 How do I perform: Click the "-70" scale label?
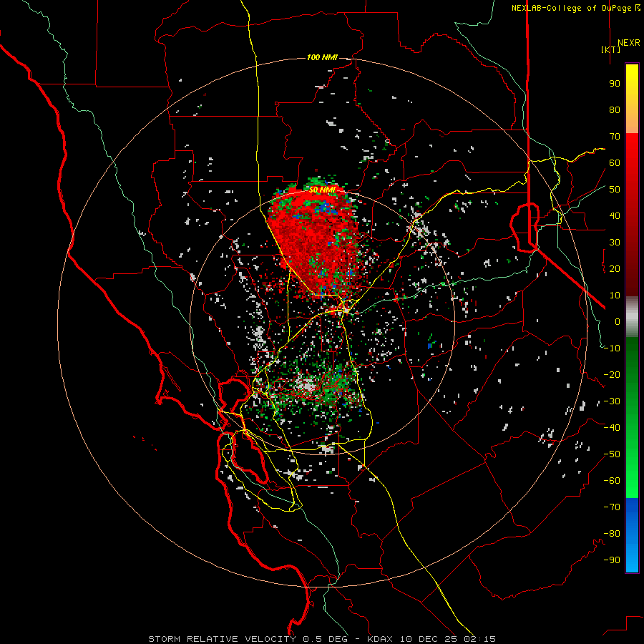(612, 507)
